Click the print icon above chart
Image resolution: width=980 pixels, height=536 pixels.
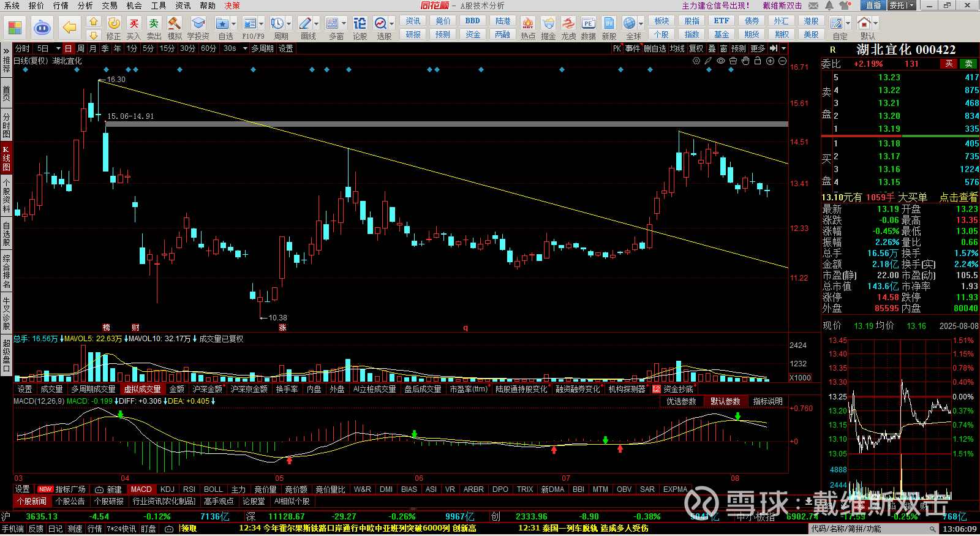[733, 61]
